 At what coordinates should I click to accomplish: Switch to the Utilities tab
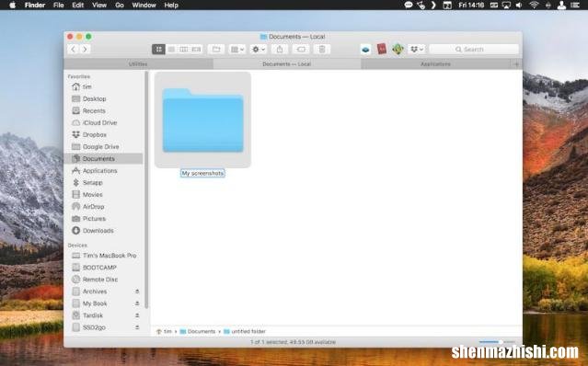pos(138,64)
